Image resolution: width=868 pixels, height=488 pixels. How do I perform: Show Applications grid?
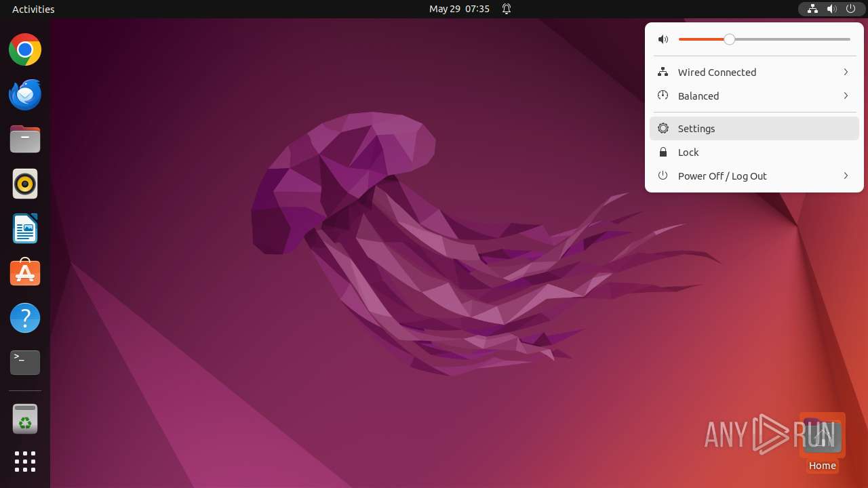pos(25,462)
